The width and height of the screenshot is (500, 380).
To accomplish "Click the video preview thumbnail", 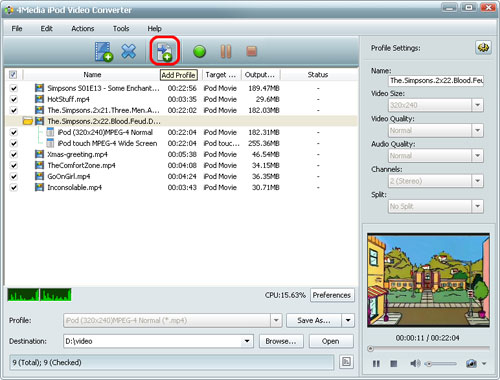I will tap(428, 280).
